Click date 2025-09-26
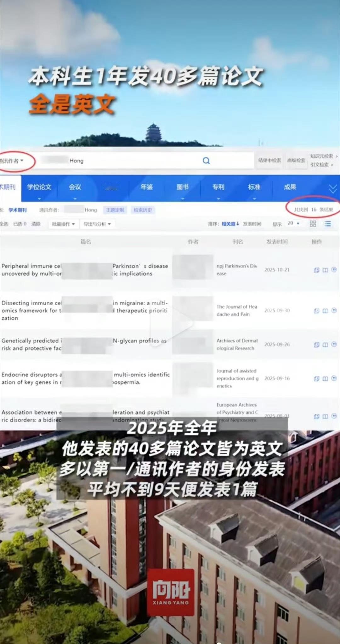The height and width of the screenshot is (644, 340). 277,344
